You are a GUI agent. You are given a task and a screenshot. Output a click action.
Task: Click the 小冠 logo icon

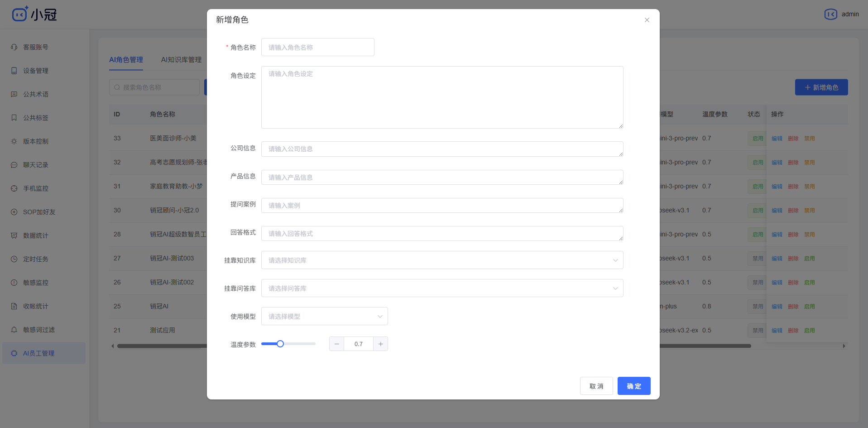tap(20, 14)
